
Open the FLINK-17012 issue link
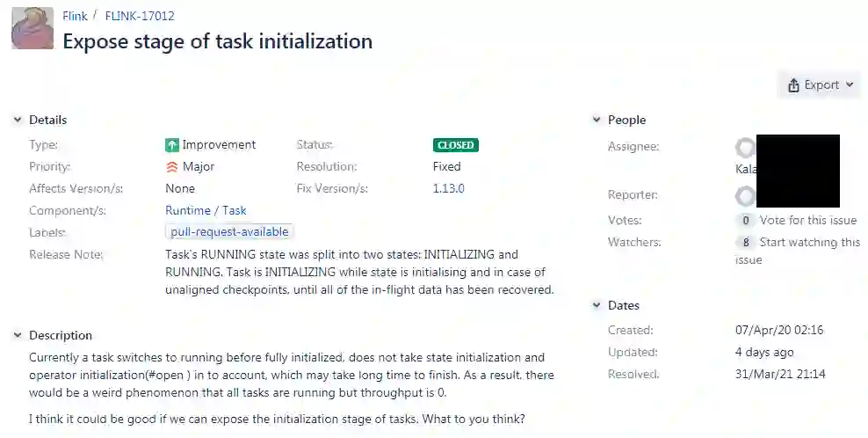point(140,16)
